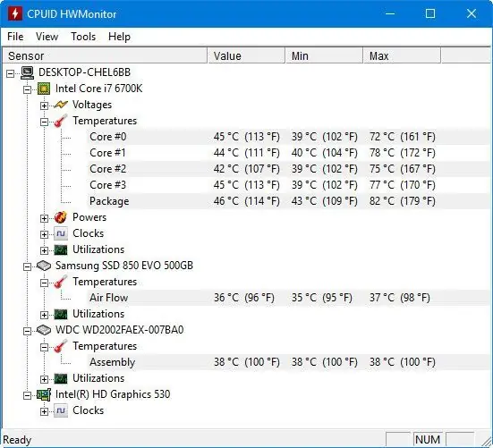Collapse the Intel Core i7 6700K node
The width and height of the screenshot is (493, 448).
tap(28, 89)
